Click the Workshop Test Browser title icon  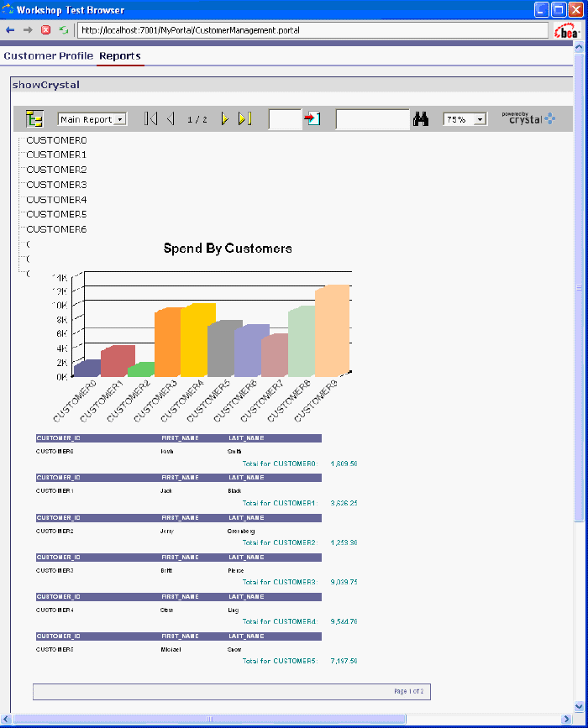(8, 9)
